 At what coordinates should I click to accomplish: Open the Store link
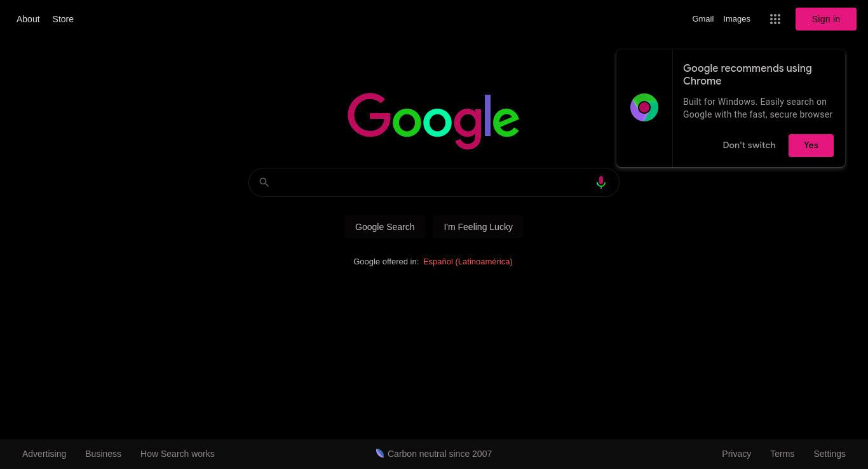click(63, 19)
